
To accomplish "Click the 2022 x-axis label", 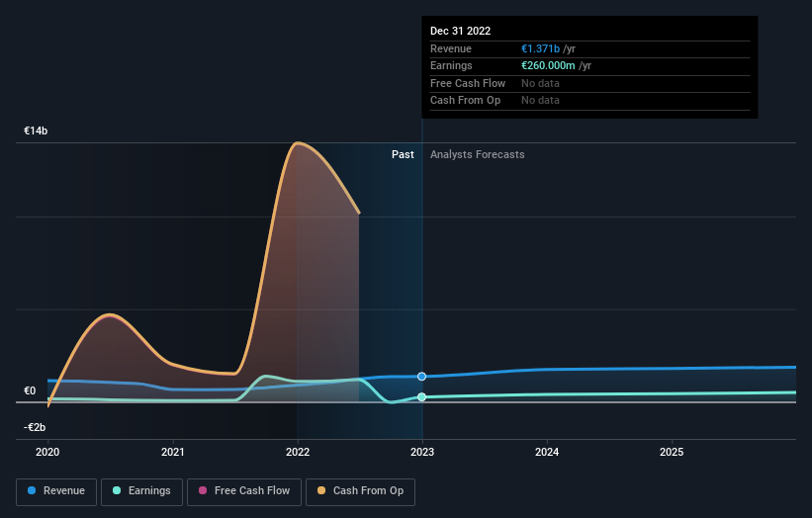I will [298, 452].
